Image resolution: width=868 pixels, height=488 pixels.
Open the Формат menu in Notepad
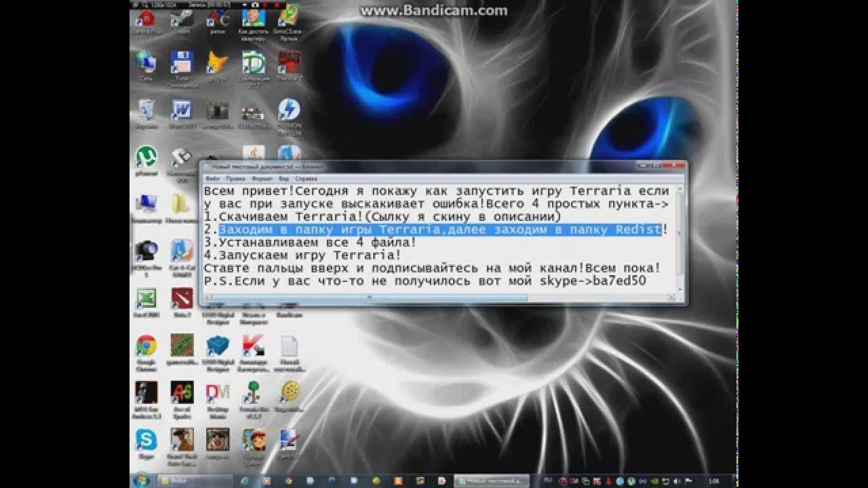pyautogui.click(x=262, y=178)
